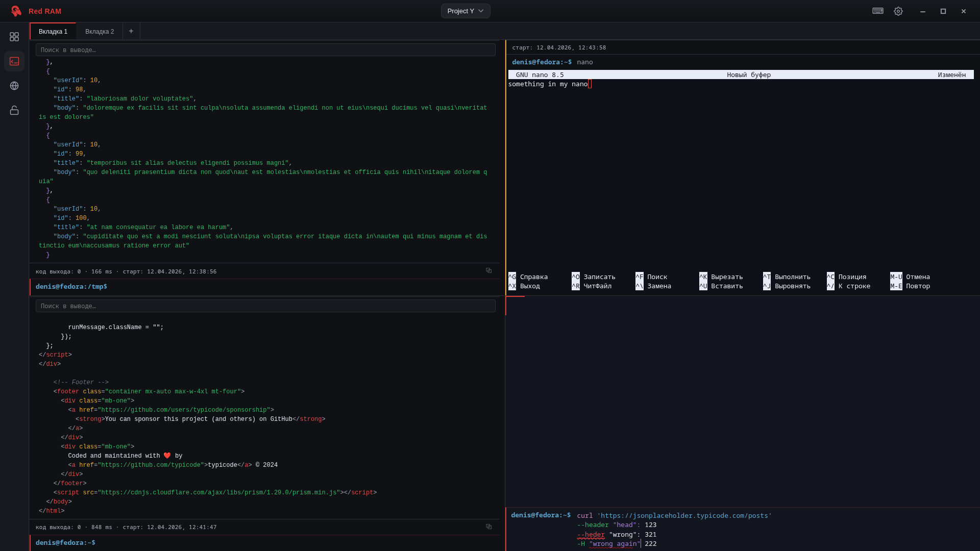Click the upper output search field

coord(265,50)
